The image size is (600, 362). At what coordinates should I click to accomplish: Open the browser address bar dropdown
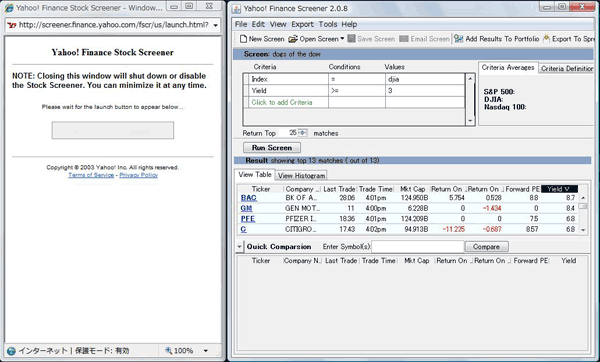coord(215,25)
